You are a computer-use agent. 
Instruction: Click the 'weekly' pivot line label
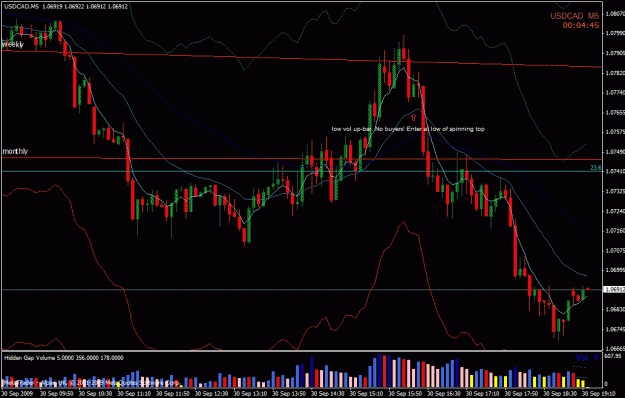click(x=13, y=45)
